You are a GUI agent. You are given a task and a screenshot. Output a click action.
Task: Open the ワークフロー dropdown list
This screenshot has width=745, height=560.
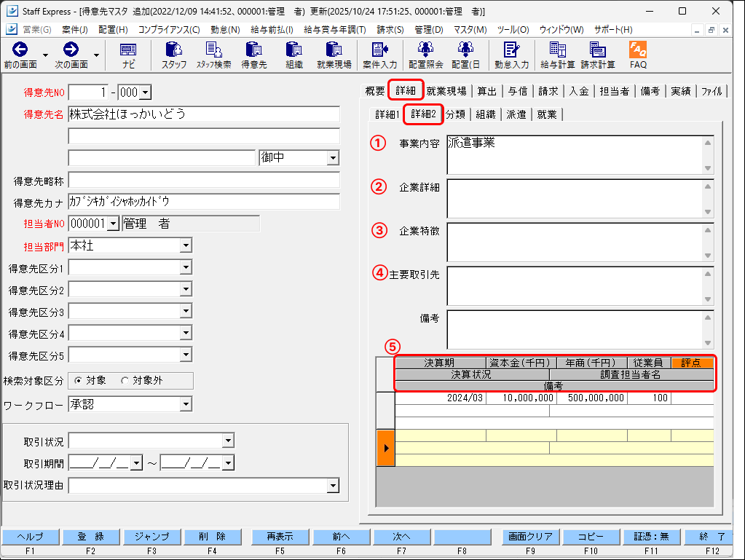(186, 404)
